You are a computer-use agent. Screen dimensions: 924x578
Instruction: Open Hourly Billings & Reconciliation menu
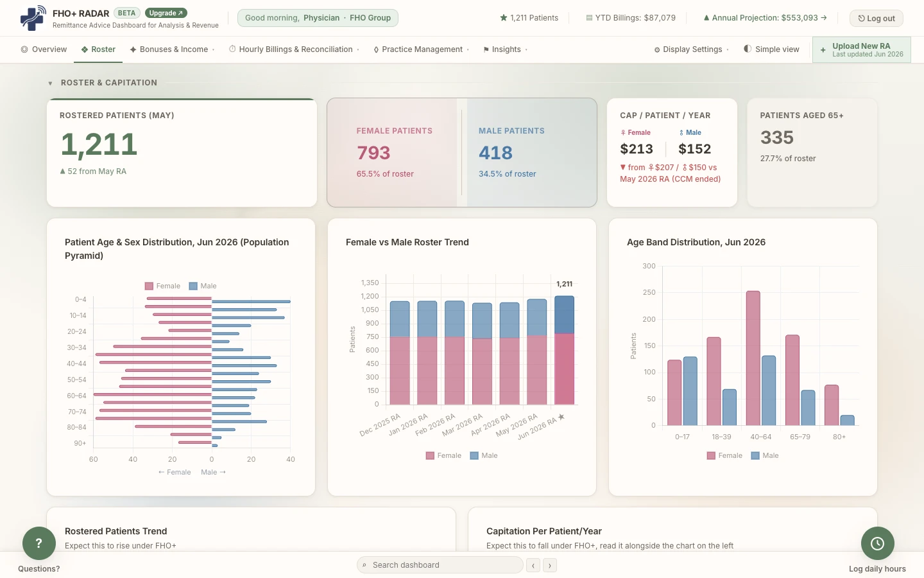[294, 49]
